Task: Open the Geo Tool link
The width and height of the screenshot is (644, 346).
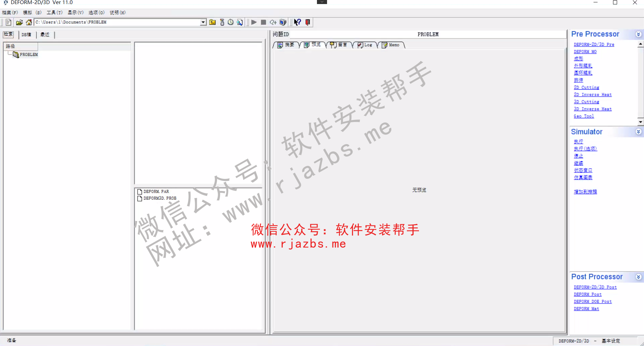Action: 584,116
